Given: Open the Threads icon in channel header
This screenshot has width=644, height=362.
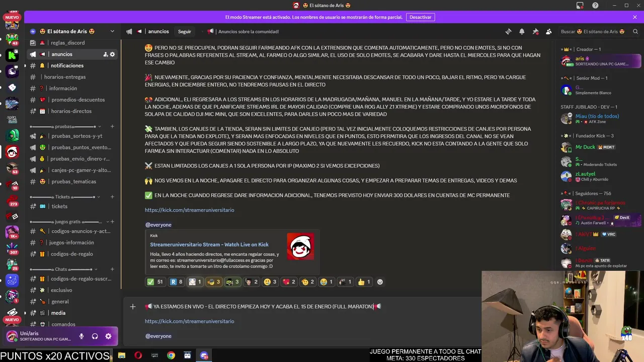Looking at the screenshot, I should point(508,31).
